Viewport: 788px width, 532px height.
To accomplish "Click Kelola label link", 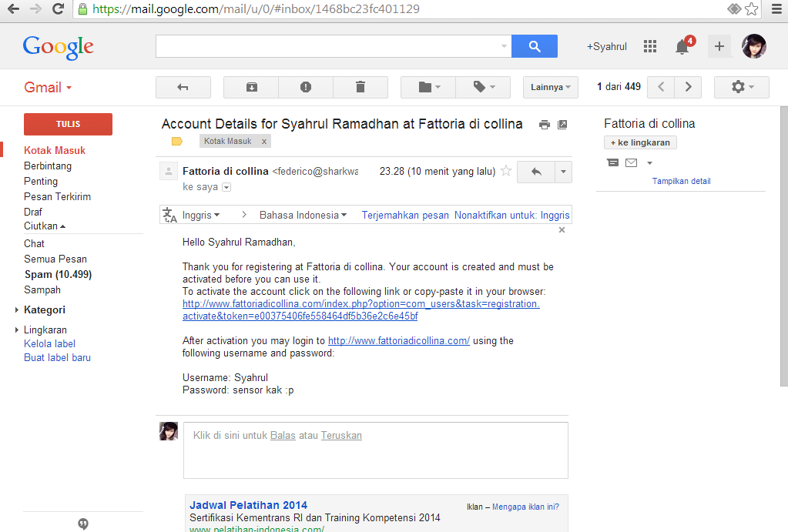I will point(49,344).
